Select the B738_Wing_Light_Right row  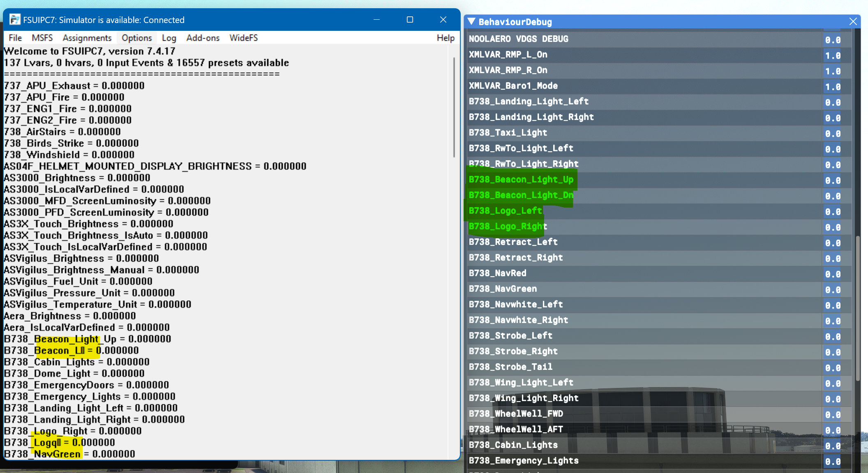(x=660, y=398)
